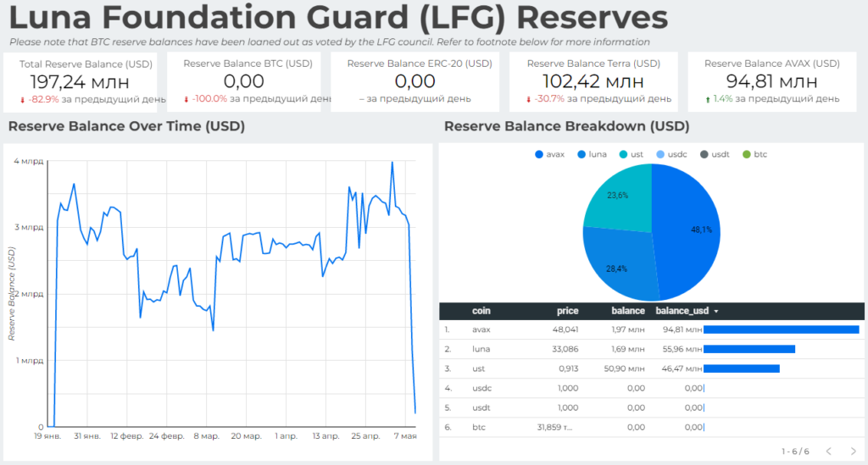Click the previous page arrow in table pagination
868x465 pixels.
828,451
